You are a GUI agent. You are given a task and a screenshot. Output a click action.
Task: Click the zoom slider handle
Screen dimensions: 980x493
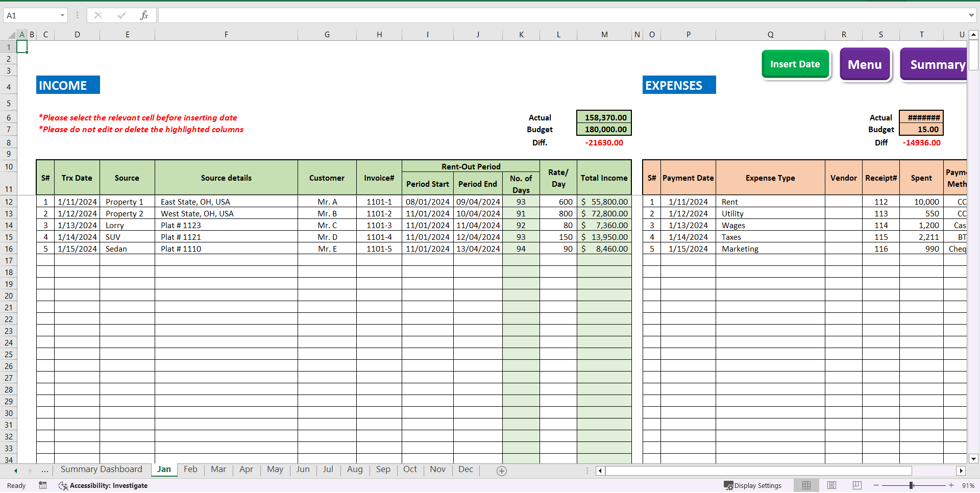[911, 485]
